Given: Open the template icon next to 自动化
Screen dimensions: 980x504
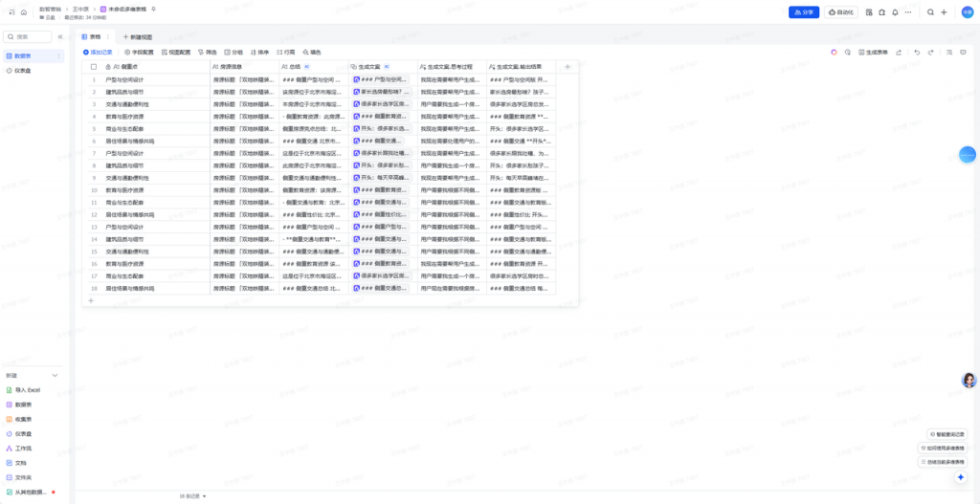Looking at the screenshot, I should coord(869,11).
